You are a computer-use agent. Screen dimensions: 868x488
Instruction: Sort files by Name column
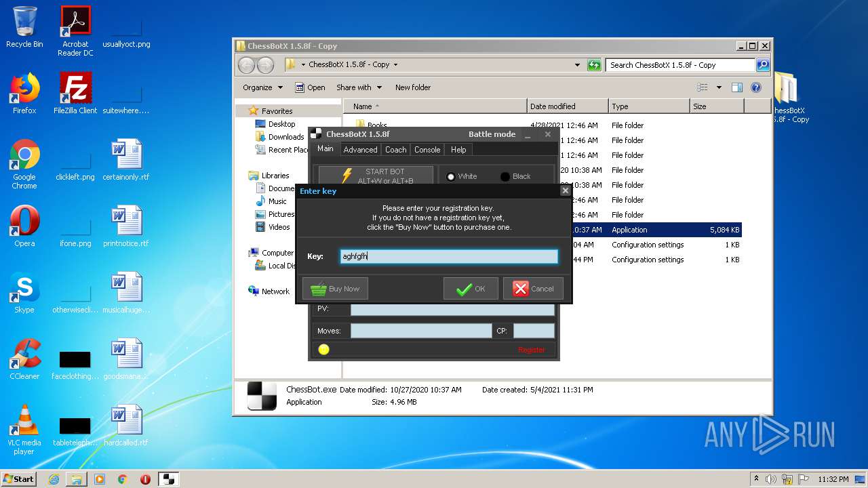click(x=435, y=106)
